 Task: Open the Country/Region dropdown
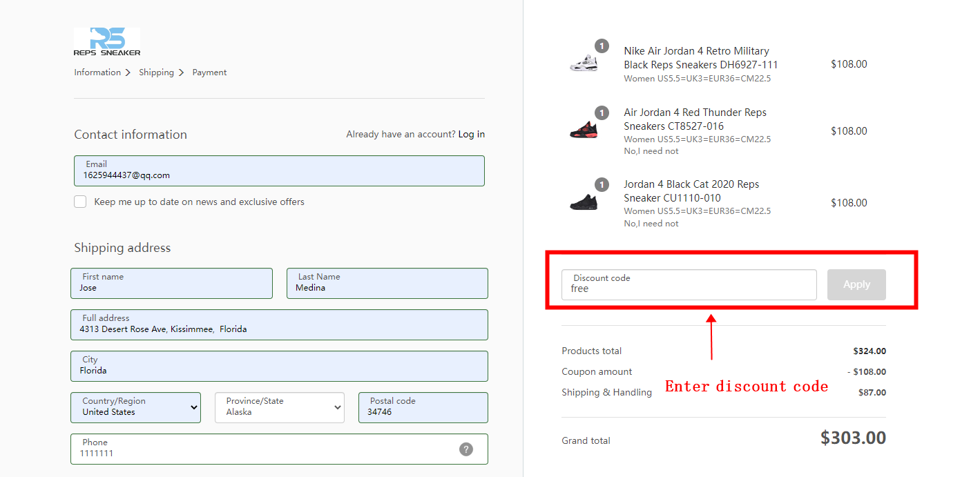[x=136, y=407]
